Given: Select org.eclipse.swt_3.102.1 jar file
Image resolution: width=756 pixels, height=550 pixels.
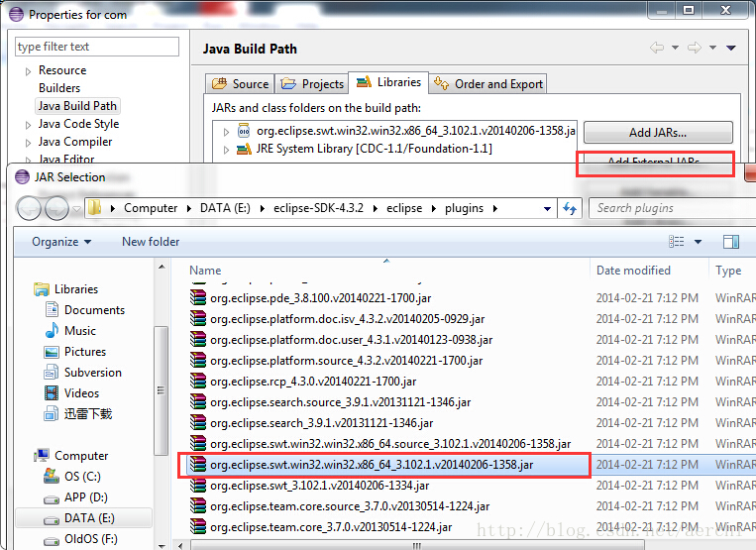Looking at the screenshot, I should (319, 486).
